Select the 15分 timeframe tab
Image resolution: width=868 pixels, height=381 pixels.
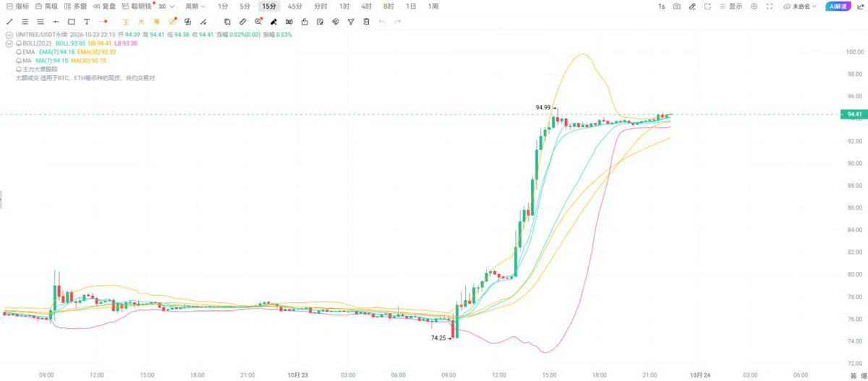click(269, 6)
